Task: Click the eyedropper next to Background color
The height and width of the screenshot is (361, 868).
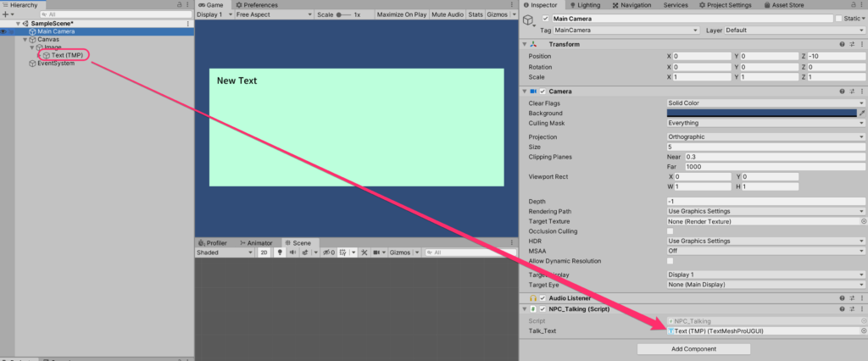Action: 862,113
